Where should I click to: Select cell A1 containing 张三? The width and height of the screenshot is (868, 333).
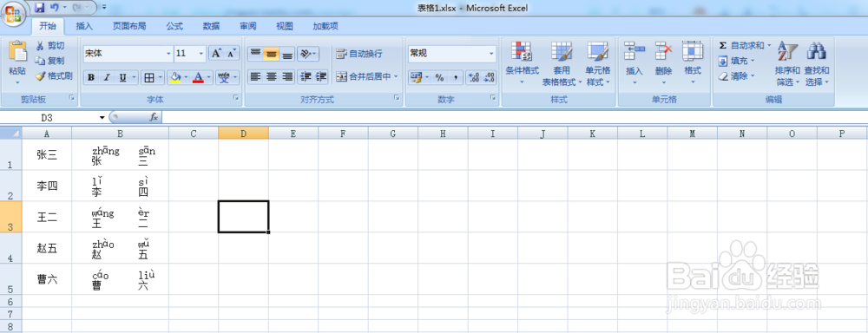tap(47, 154)
